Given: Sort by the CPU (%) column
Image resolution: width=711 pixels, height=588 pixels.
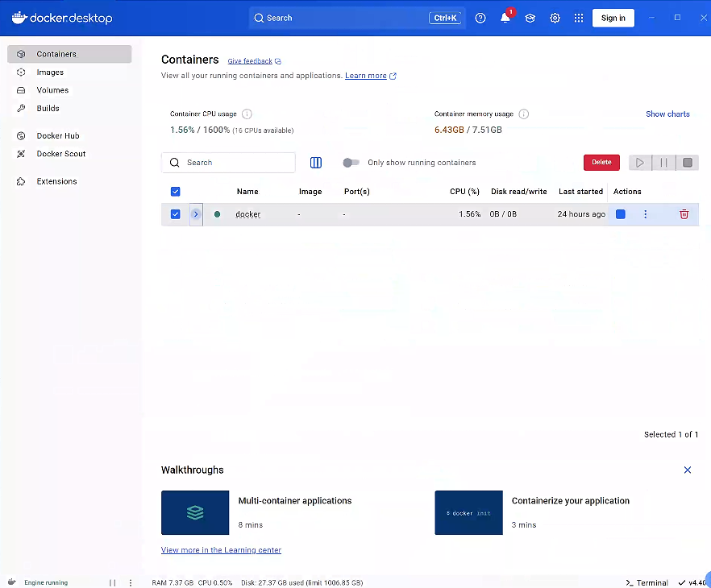Looking at the screenshot, I should click(464, 192).
